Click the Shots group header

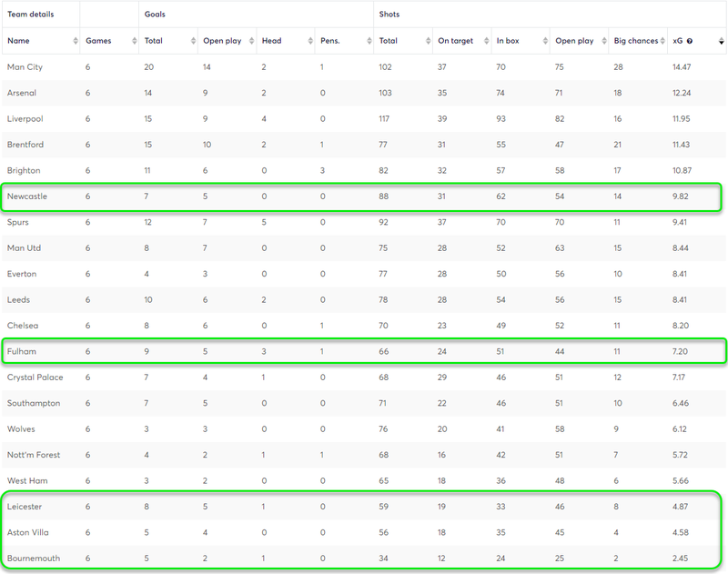[389, 15]
